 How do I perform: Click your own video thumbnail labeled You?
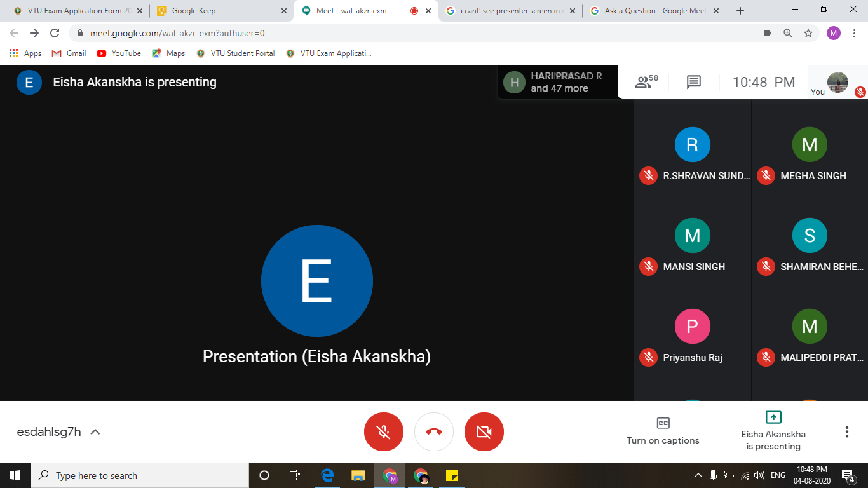837,83
